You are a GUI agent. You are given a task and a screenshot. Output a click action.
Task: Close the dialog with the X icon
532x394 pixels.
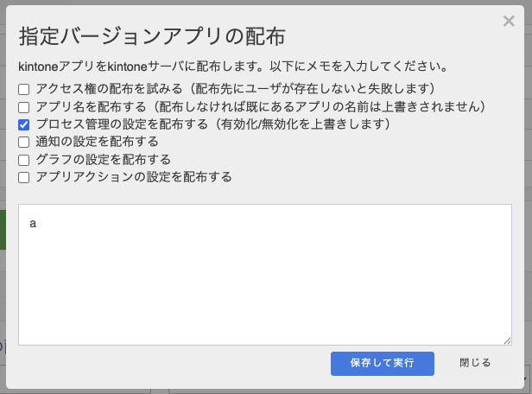click(509, 21)
